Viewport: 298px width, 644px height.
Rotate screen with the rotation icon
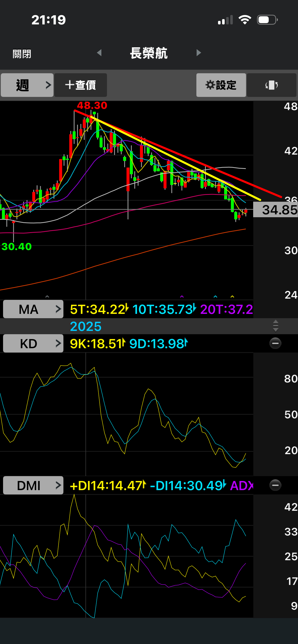(x=272, y=85)
